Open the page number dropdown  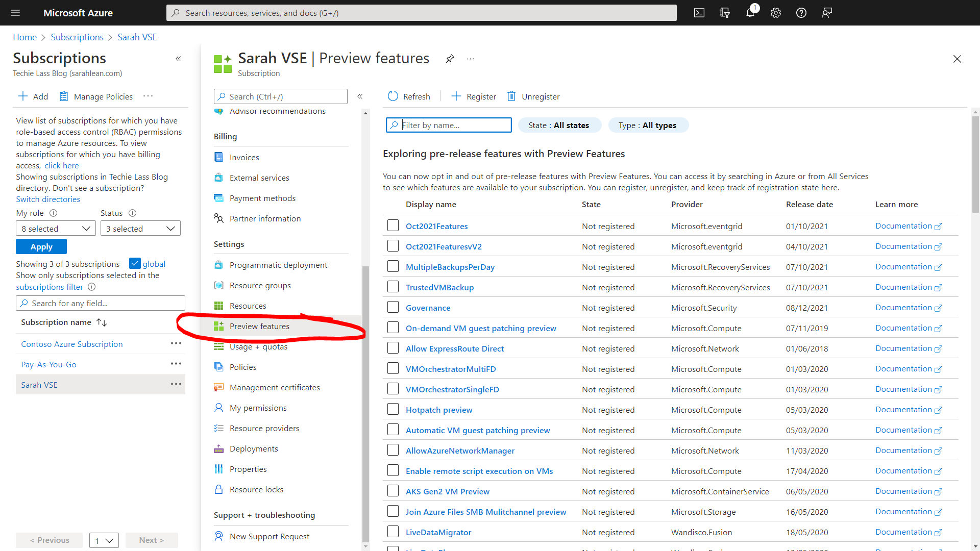tap(104, 540)
